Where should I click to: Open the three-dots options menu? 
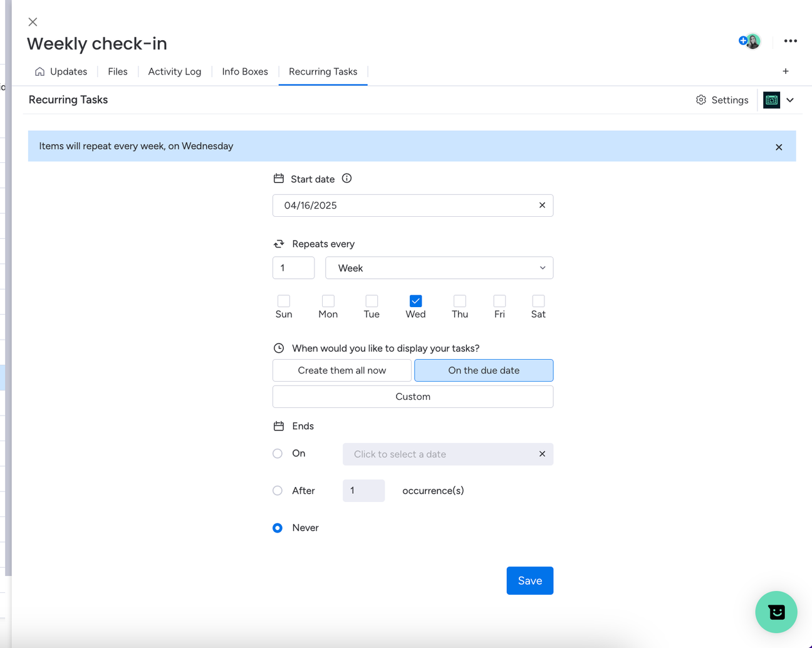pyautogui.click(x=790, y=41)
